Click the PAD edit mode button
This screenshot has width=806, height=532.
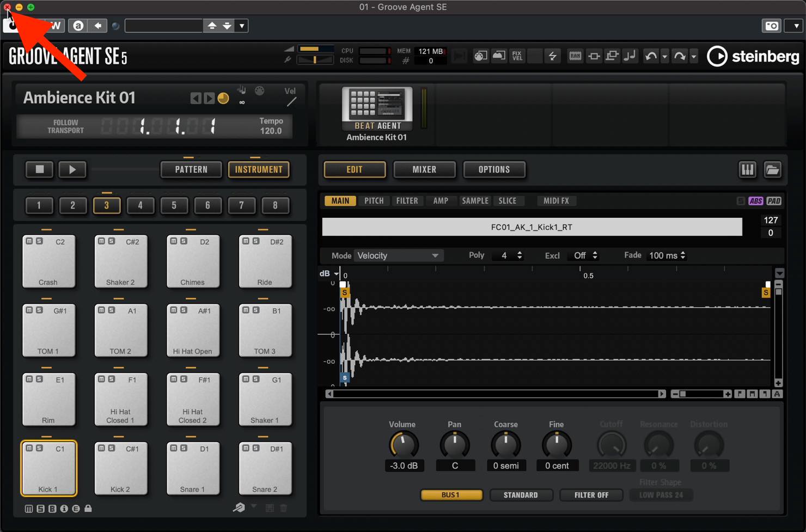(x=774, y=201)
